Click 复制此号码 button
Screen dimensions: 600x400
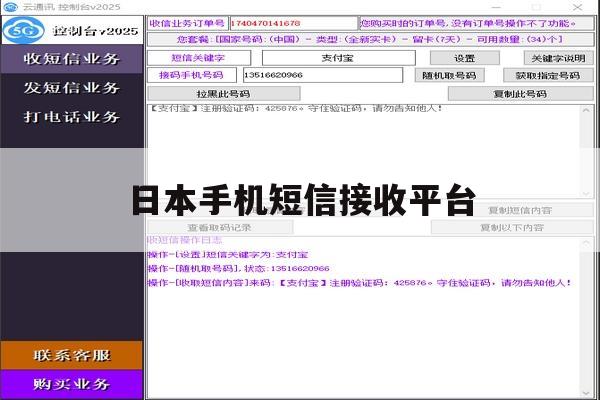point(521,94)
